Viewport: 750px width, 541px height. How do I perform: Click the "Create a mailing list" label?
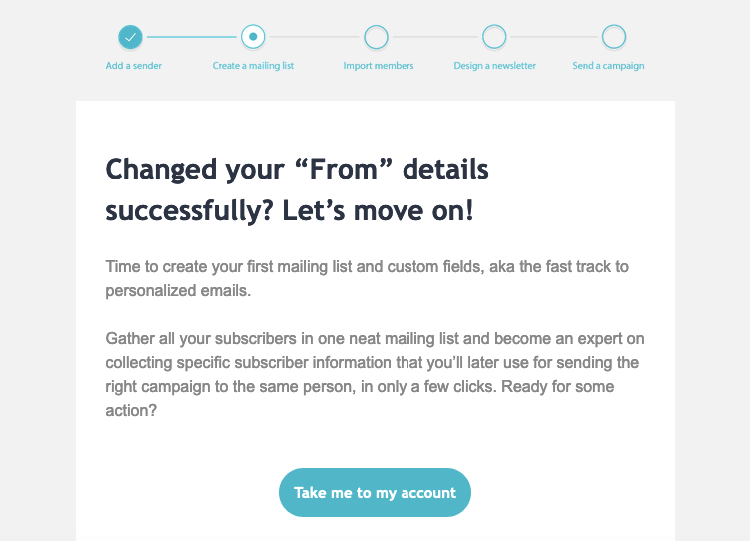point(253,66)
